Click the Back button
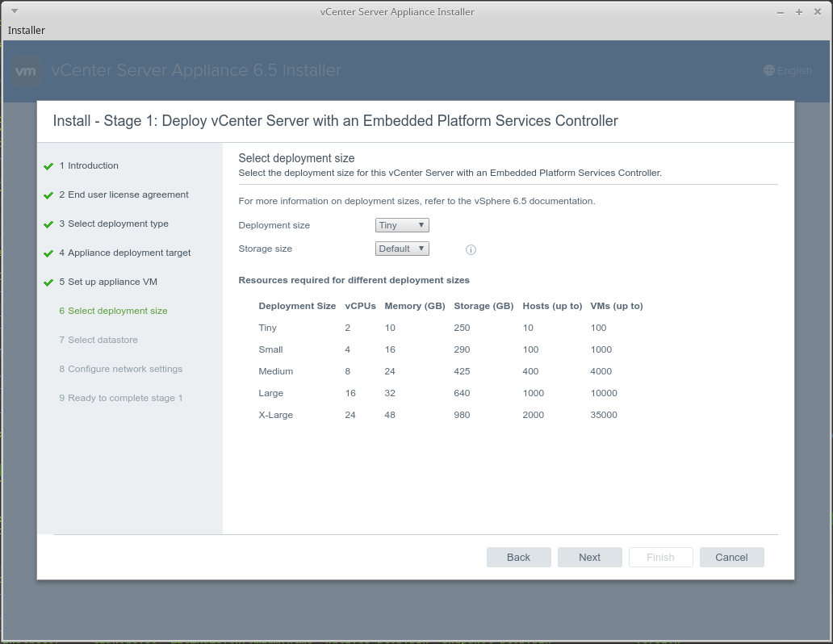The height and width of the screenshot is (644, 833). click(518, 557)
